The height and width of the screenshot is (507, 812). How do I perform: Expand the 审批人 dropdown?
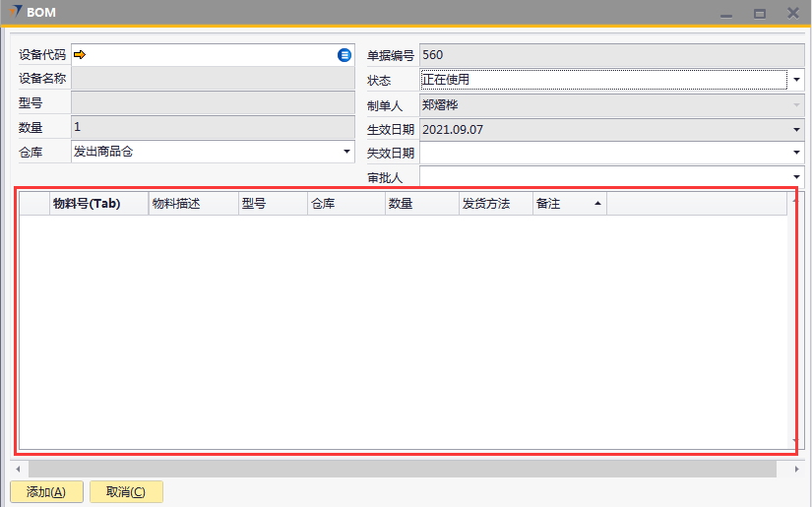click(x=796, y=176)
